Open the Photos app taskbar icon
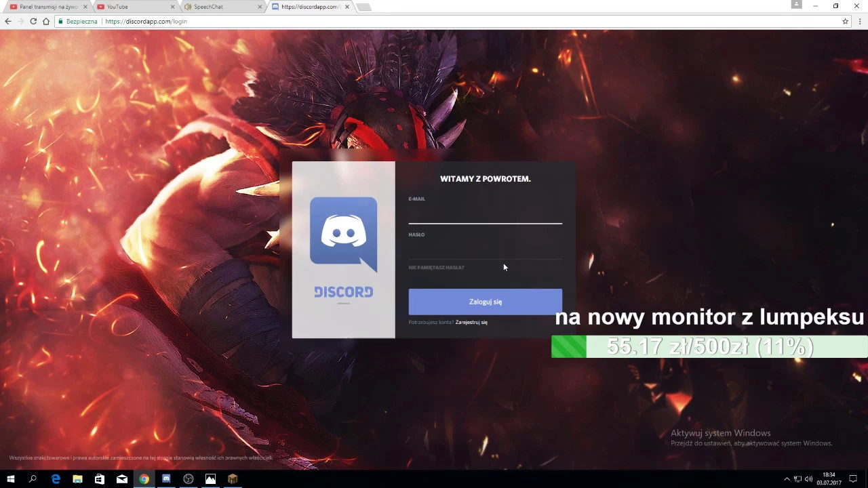Viewport: 868px width, 488px height. point(210,479)
